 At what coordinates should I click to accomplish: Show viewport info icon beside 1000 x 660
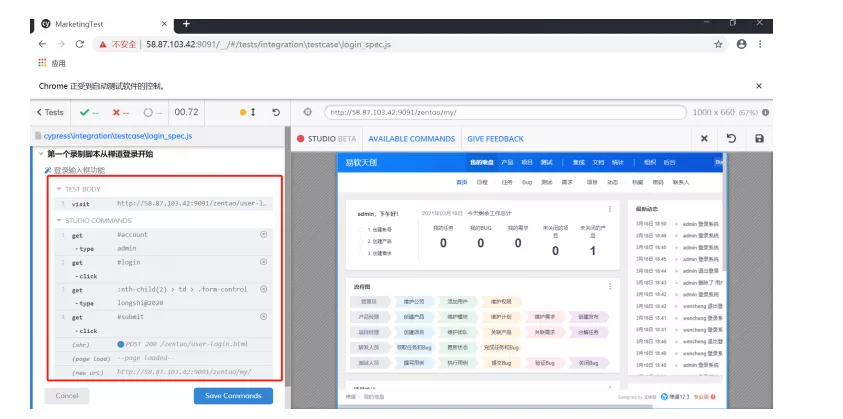(x=765, y=112)
